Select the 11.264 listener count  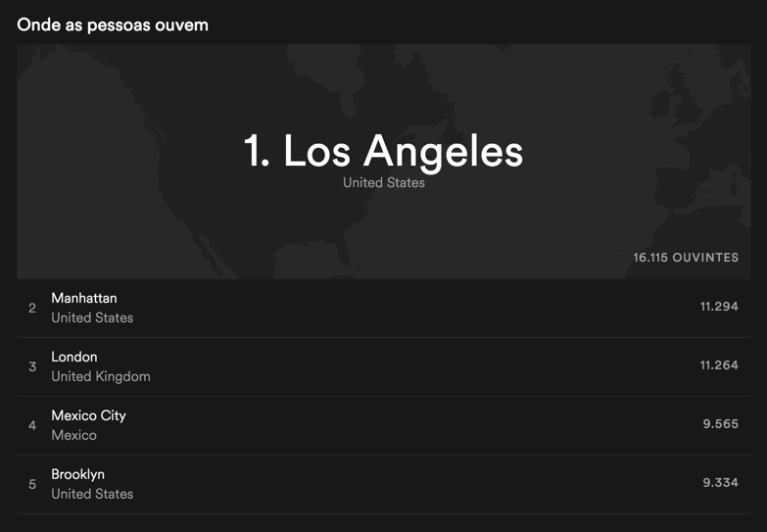point(719,365)
